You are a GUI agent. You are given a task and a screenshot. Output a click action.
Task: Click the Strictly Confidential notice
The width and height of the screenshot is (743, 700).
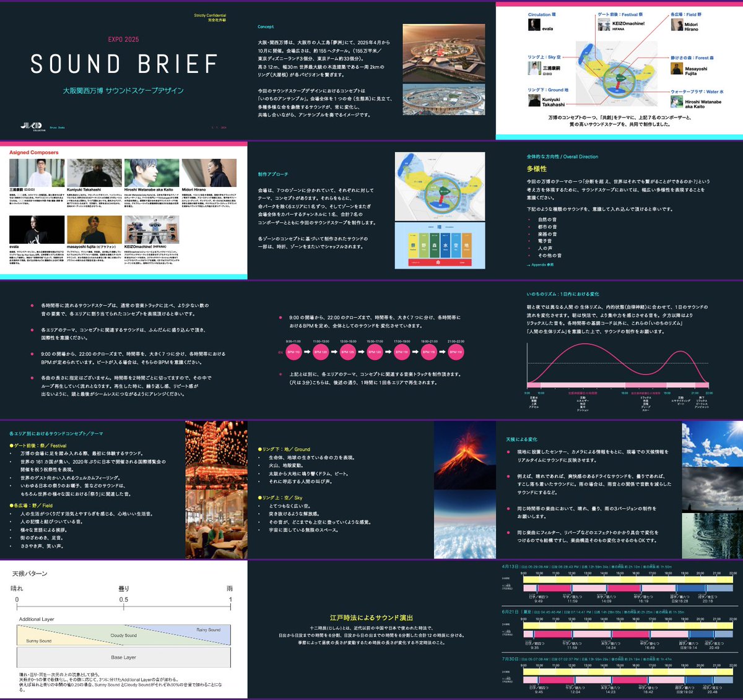pyautogui.click(x=210, y=17)
